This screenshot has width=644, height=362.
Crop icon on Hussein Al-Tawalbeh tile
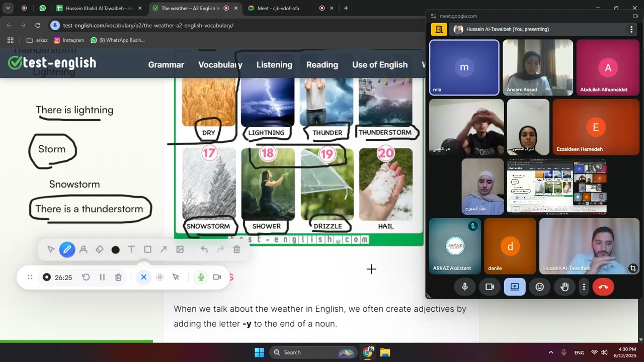(x=633, y=268)
